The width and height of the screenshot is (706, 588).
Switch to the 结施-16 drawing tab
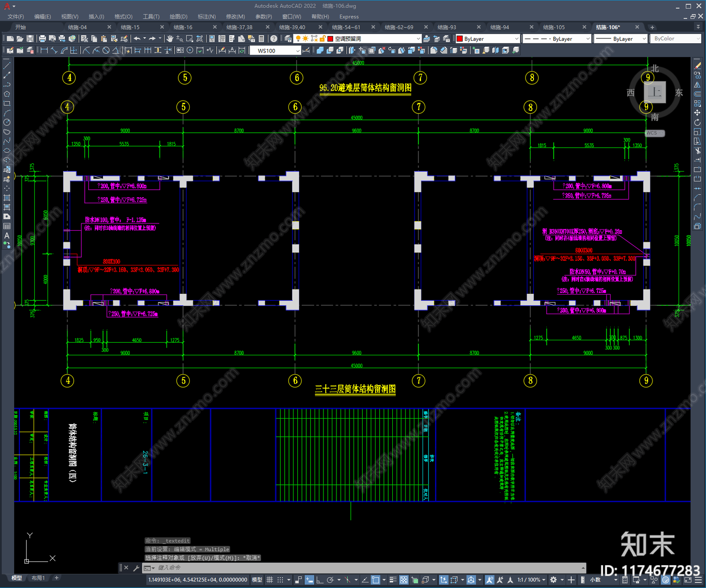[183, 27]
